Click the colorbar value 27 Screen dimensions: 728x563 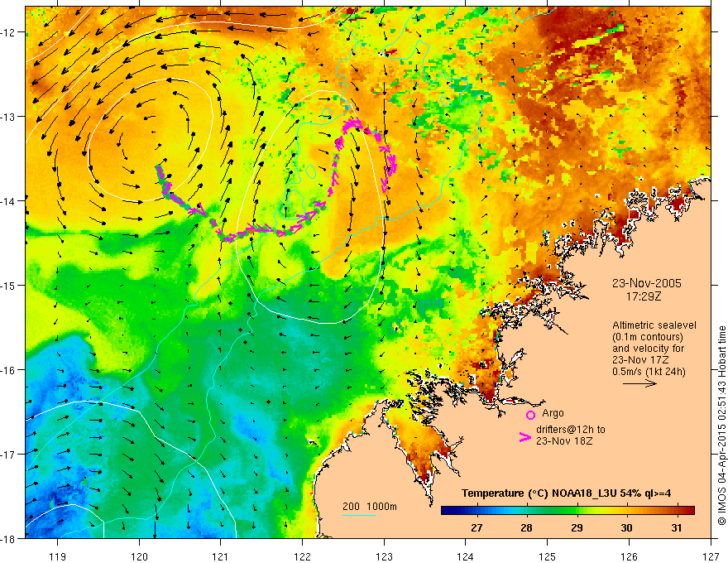click(x=477, y=527)
